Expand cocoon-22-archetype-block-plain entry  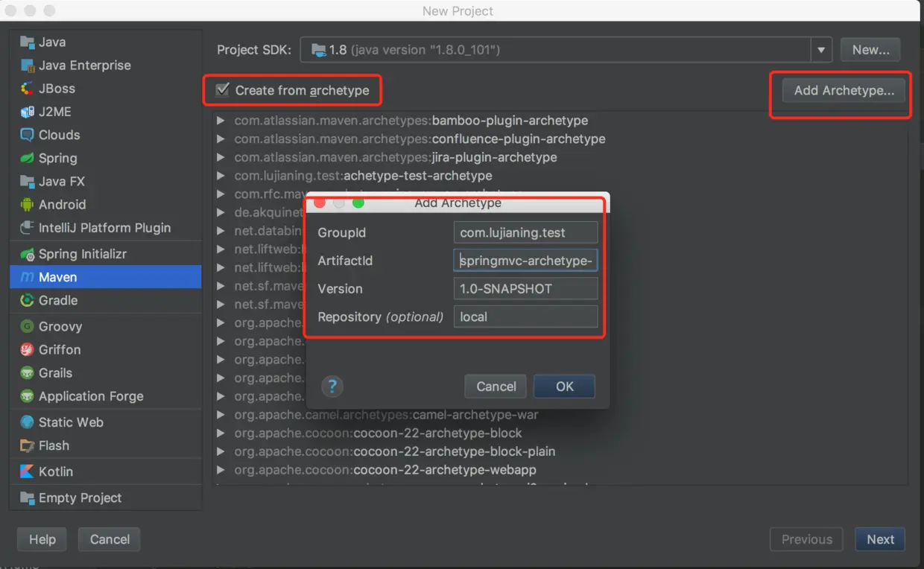(x=221, y=451)
